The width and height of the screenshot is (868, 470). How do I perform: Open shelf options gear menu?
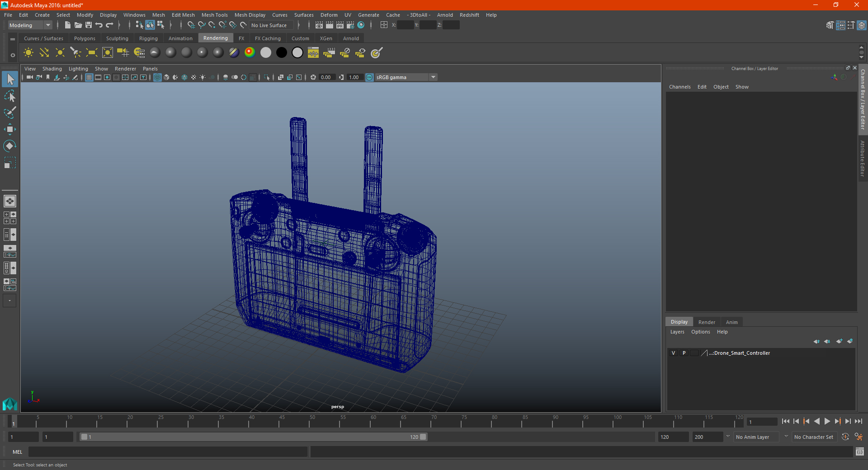tap(13, 55)
